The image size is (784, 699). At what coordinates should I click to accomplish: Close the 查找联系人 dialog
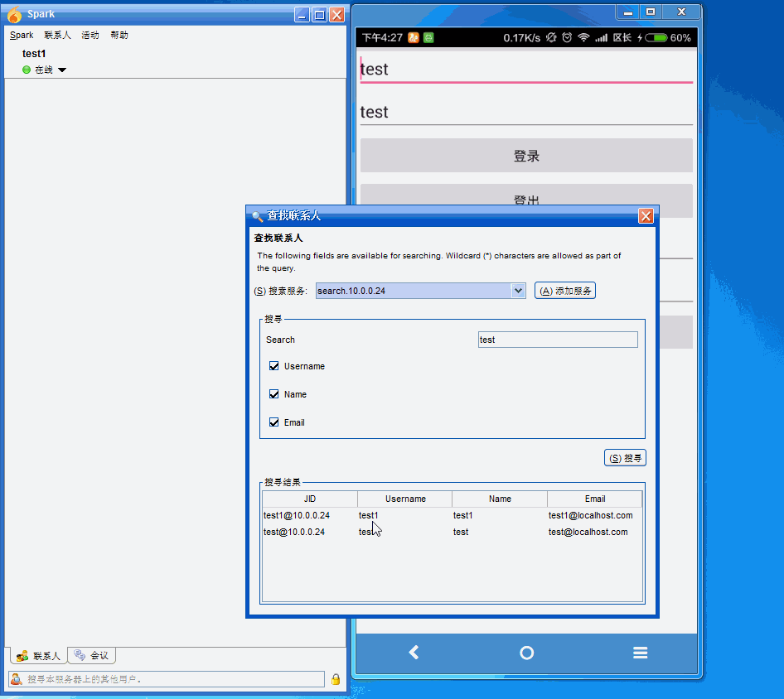point(646,216)
